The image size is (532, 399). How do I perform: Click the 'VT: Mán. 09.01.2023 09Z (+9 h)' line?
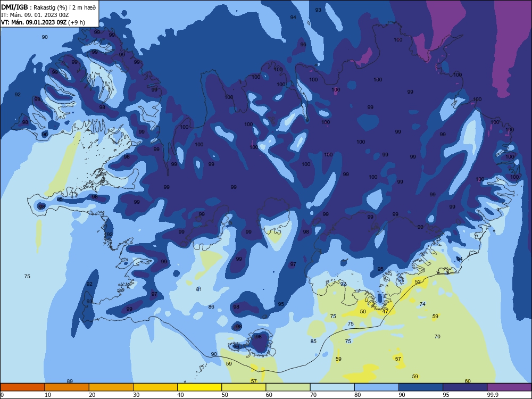43,22
